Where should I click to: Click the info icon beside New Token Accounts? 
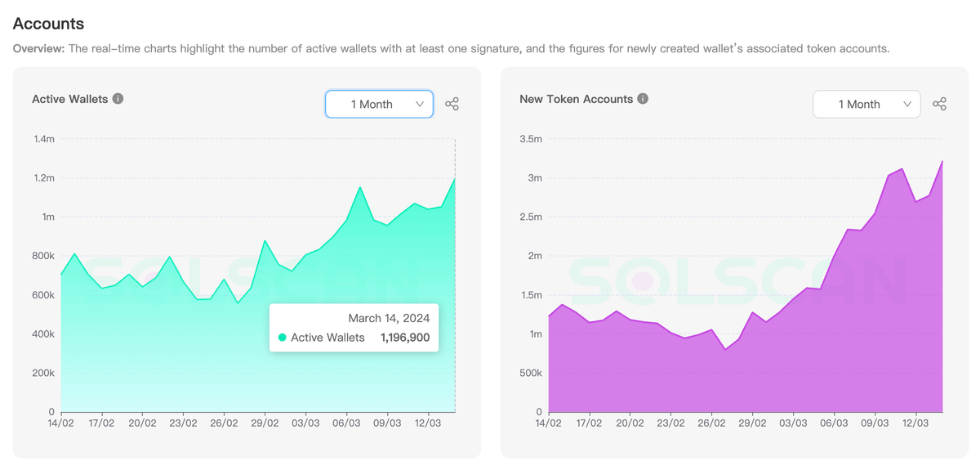pyautogui.click(x=643, y=99)
